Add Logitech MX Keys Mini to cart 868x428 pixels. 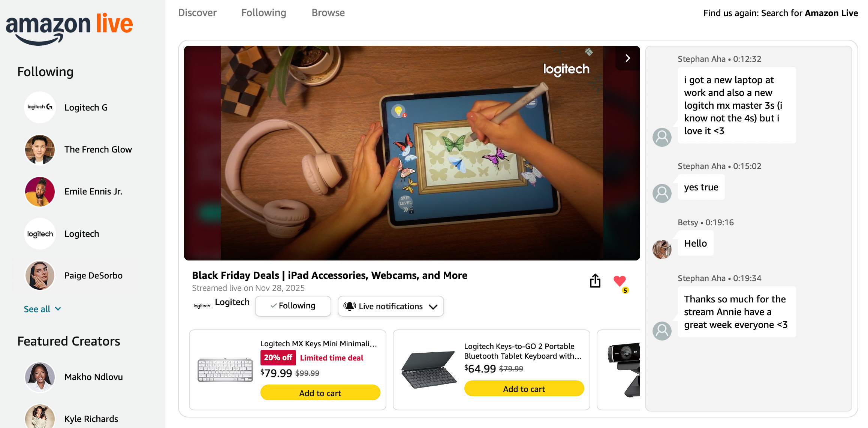click(x=320, y=393)
